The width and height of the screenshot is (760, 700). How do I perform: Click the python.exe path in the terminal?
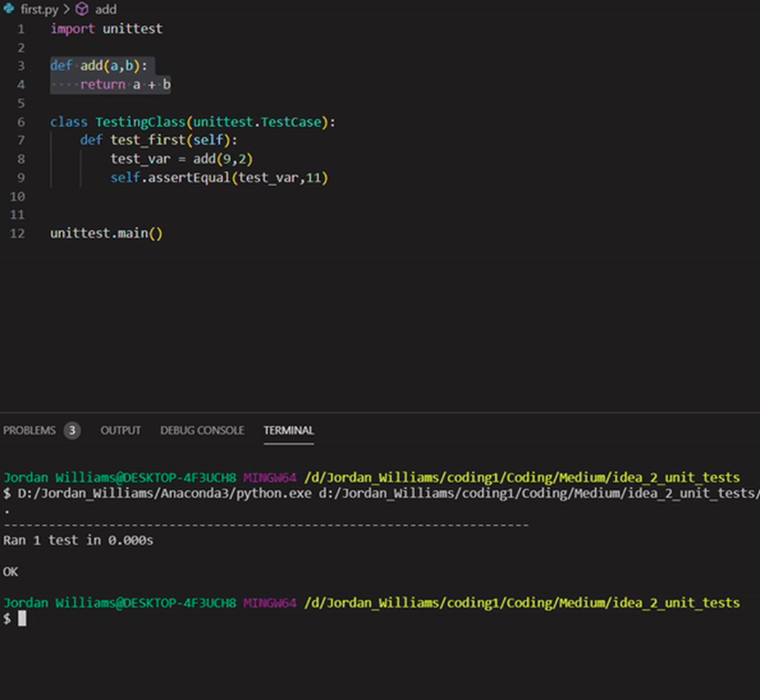point(158,494)
